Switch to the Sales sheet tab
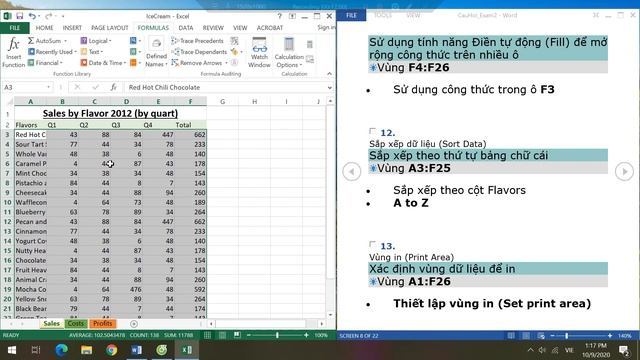The width and height of the screenshot is (640, 360). (x=51, y=324)
